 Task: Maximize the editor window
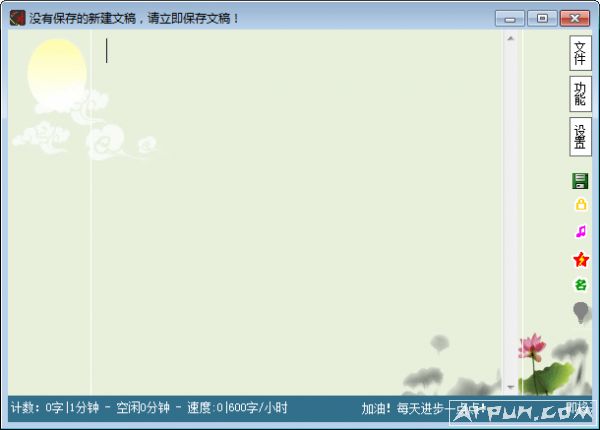[x=541, y=18]
